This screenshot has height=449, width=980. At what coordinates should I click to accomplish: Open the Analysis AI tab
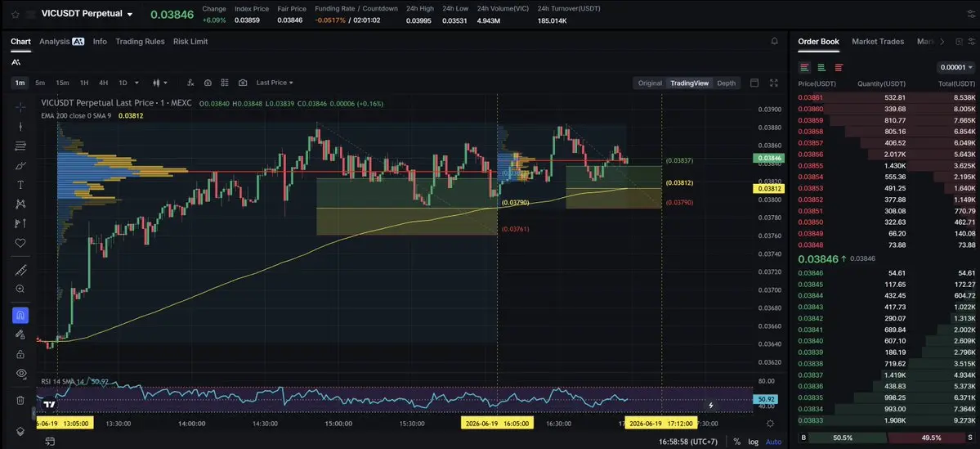tap(61, 41)
